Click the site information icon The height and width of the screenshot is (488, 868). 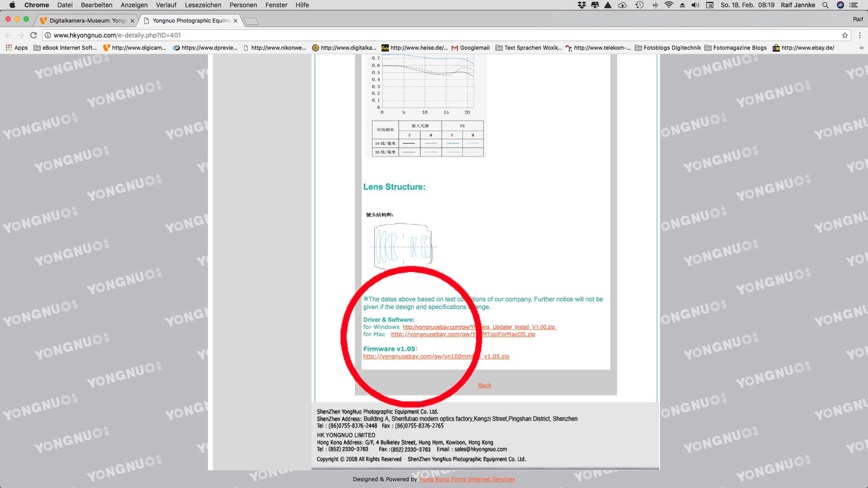(x=48, y=35)
